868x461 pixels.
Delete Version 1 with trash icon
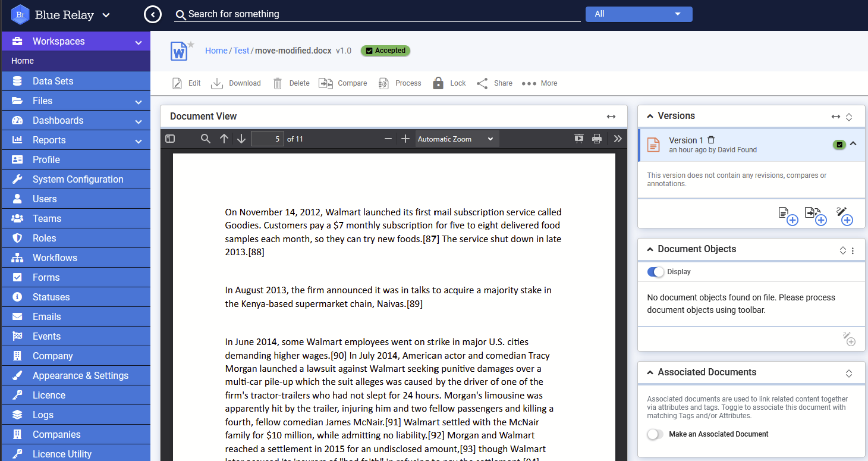pos(711,140)
